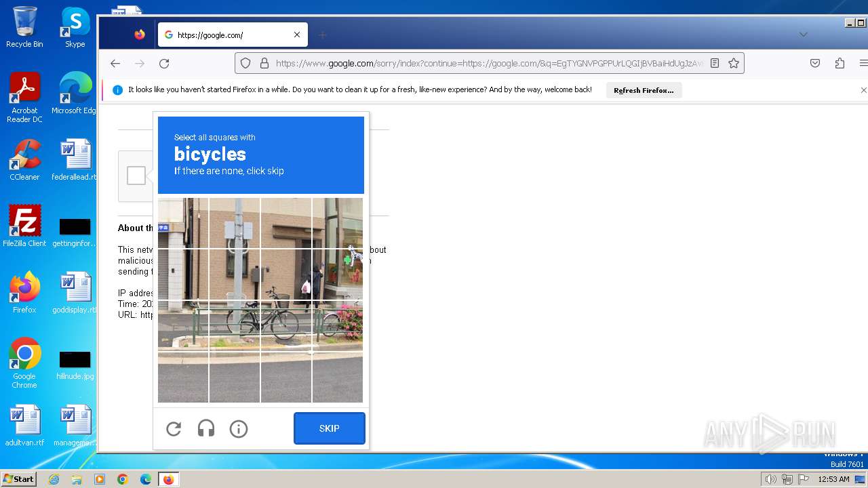Open CCleaner desktop shortcut
Viewport: 868px width, 488px height.
tap(24, 160)
